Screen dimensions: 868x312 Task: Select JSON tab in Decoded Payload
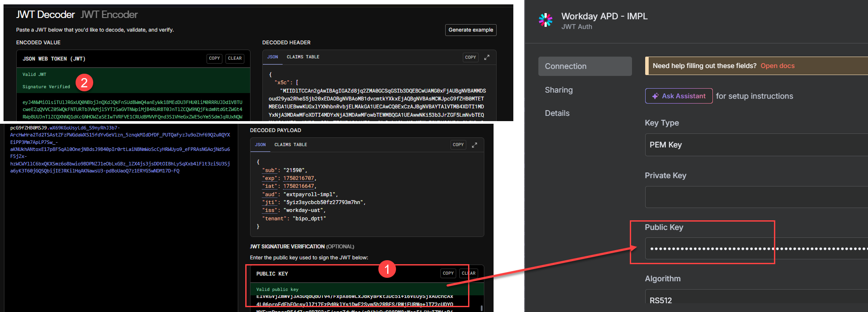coord(260,145)
